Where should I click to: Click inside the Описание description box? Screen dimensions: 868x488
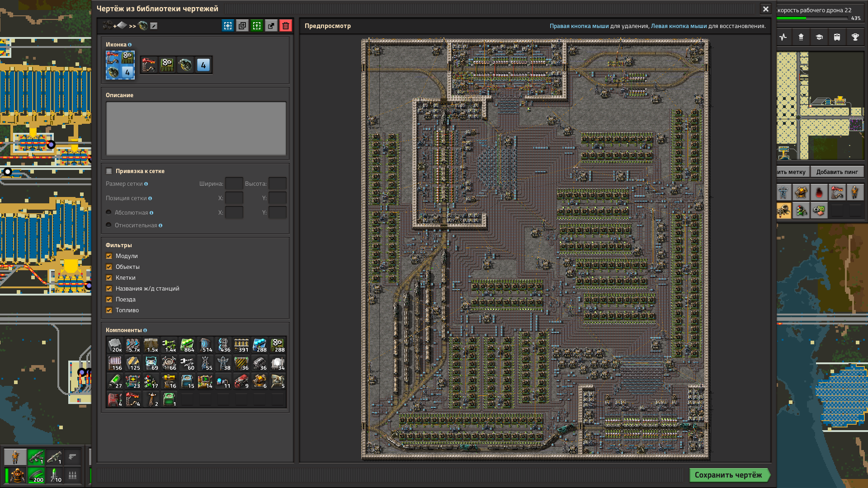[196, 128]
